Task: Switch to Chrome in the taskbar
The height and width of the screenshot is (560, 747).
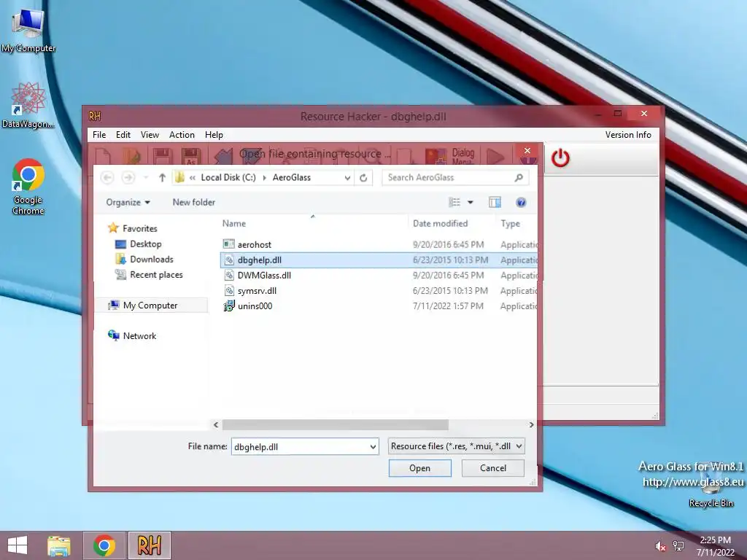Action: tap(104, 545)
